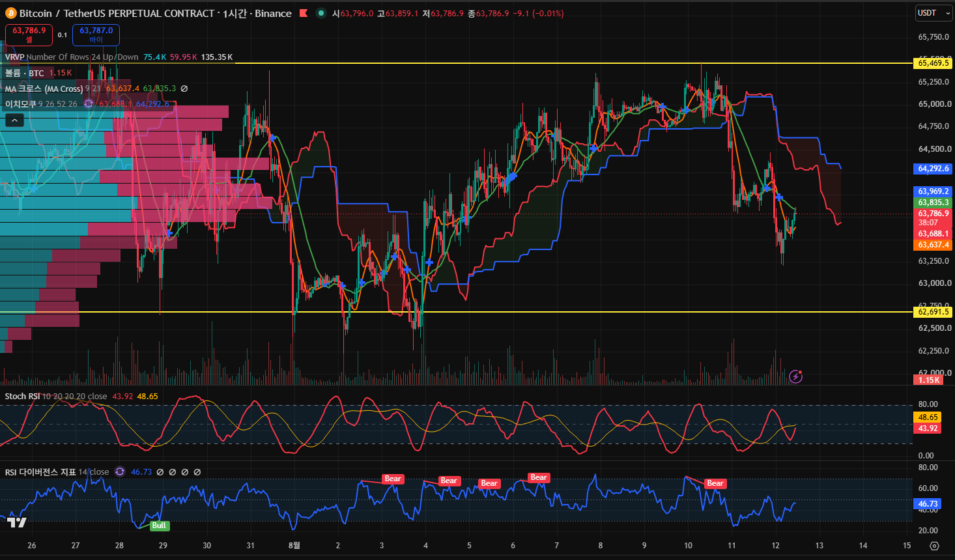
Task: Click the red flag icon beside Binance
Action: click(x=304, y=13)
